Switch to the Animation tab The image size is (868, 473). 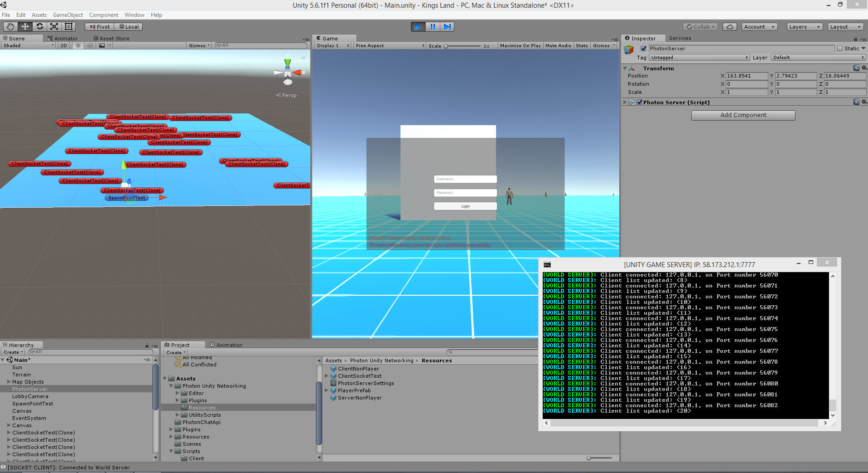[226, 345]
